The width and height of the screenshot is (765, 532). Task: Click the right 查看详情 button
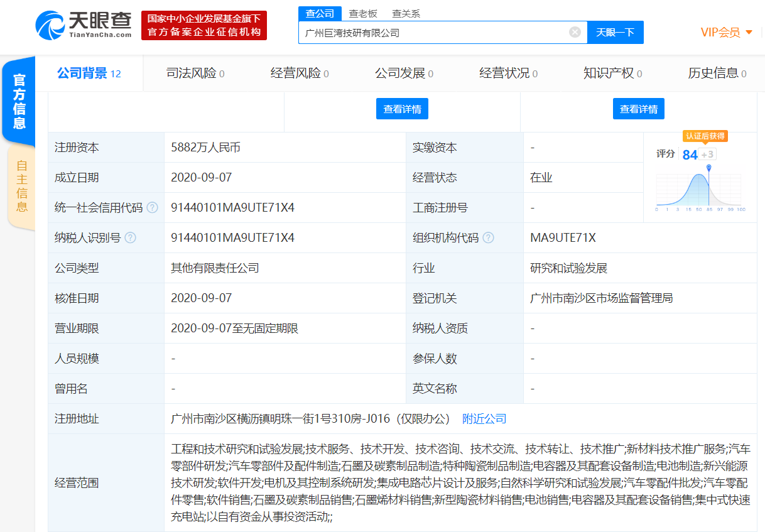click(x=639, y=109)
